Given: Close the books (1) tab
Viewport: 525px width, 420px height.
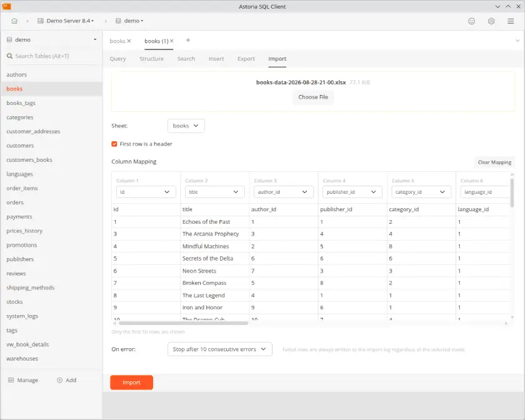Looking at the screenshot, I should point(171,41).
